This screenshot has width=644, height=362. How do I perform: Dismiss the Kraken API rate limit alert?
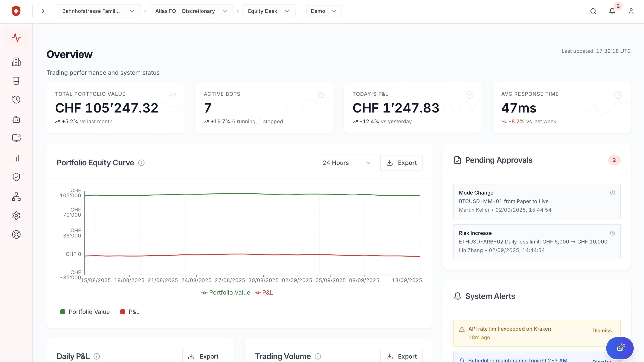(602, 330)
